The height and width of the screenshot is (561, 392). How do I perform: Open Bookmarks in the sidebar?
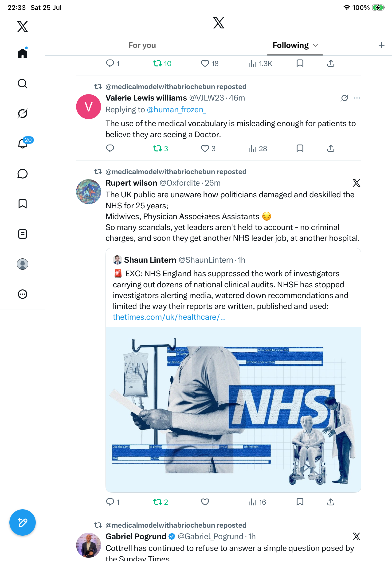[23, 204]
